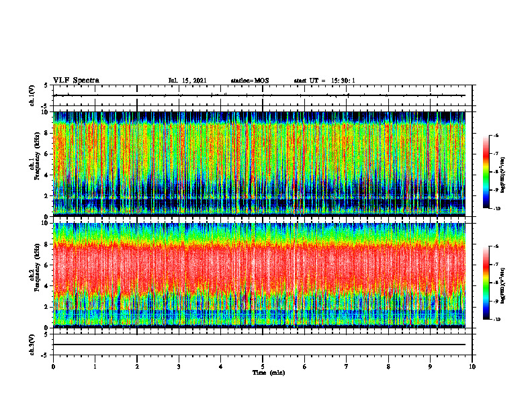Image resolution: width=532 pixels, height=411 pixels.
Task: Click time axis tick label "1"
Action: click(95, 367)
